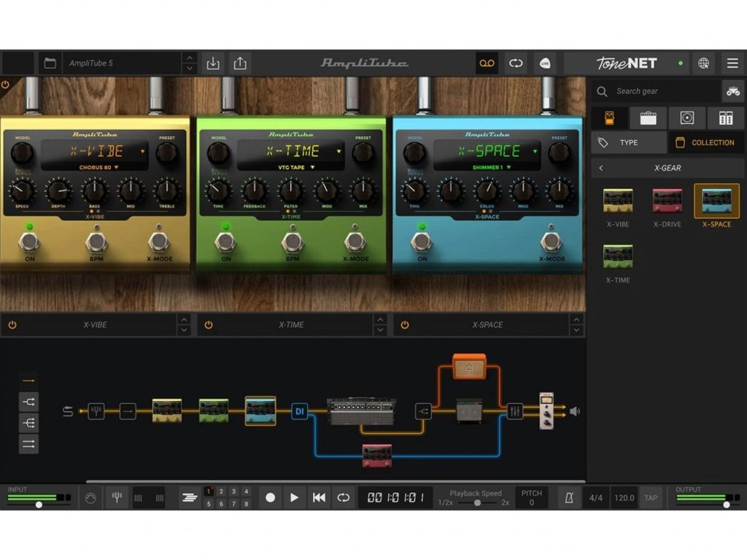Select the orange cabinet in signal chain

(469, 367)
